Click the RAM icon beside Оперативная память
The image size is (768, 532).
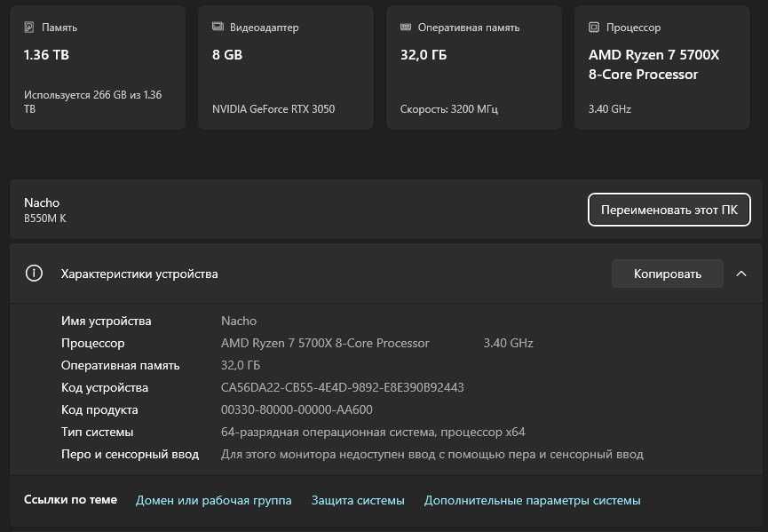coord(406,27)
